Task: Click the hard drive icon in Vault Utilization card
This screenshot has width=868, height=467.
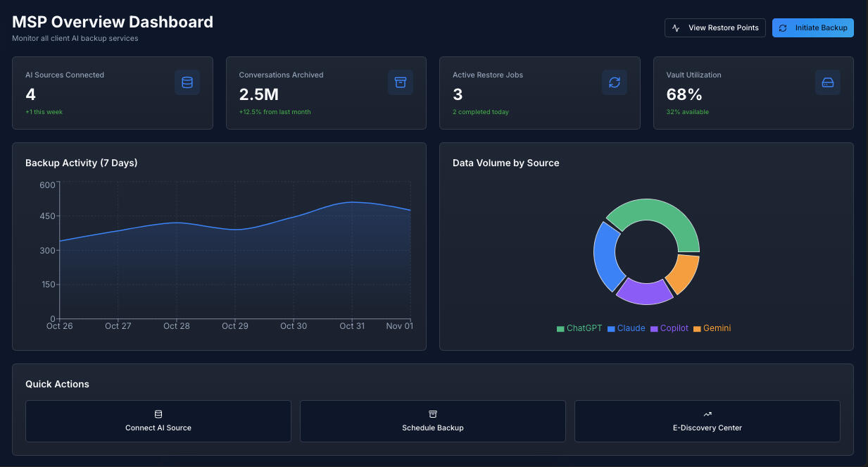Action: [x=827, y=82]
